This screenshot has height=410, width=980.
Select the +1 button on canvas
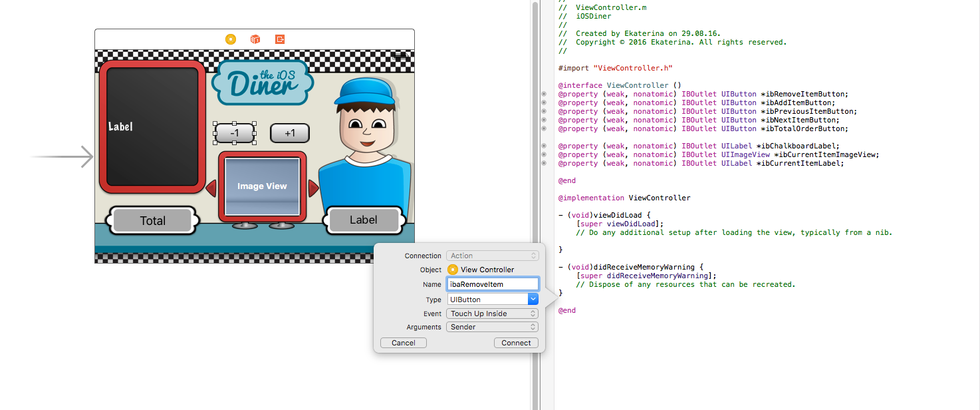click(290, 133)
